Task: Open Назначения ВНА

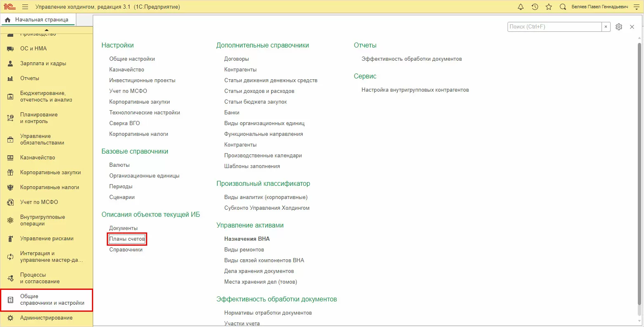Action: pos(247,239)
